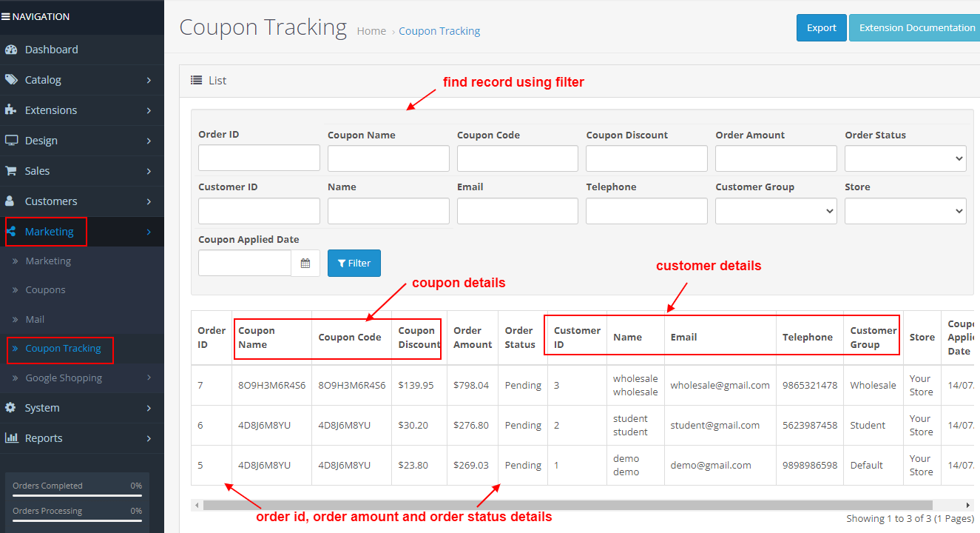
Task: Click the Design monitor icon
Action: point(11,141)
